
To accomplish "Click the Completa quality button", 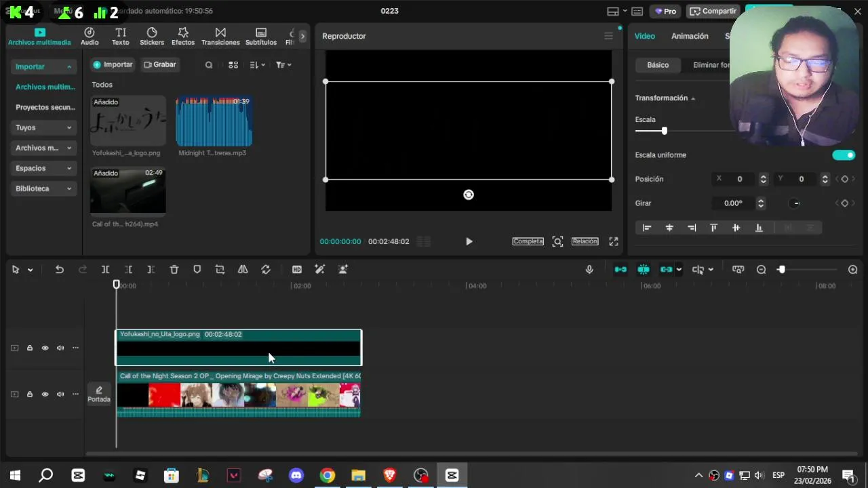I will 528,241.
